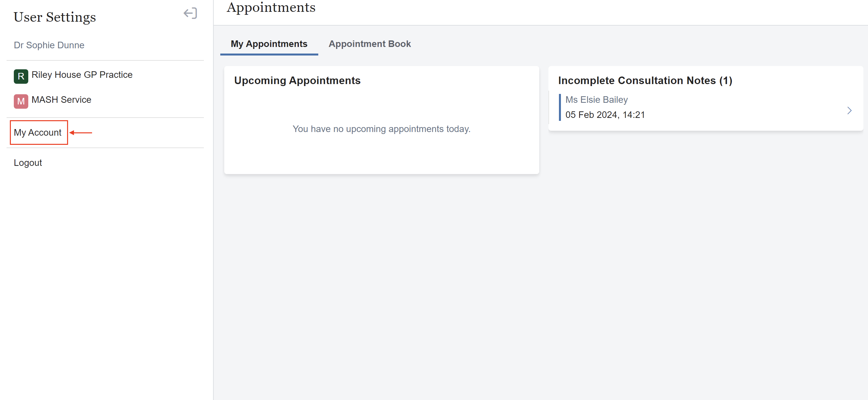Click the Appointments page title
Screen dimensions: 868x400
click(271, 8)
